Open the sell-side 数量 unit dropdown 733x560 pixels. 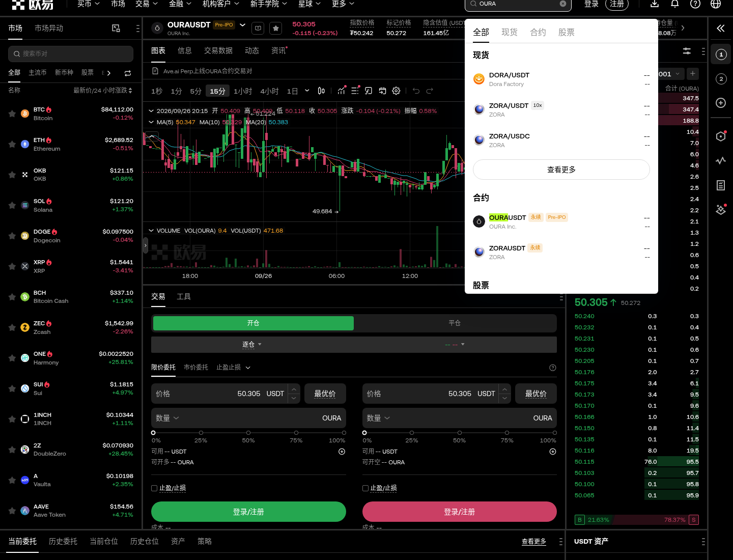tap(379, 418)
